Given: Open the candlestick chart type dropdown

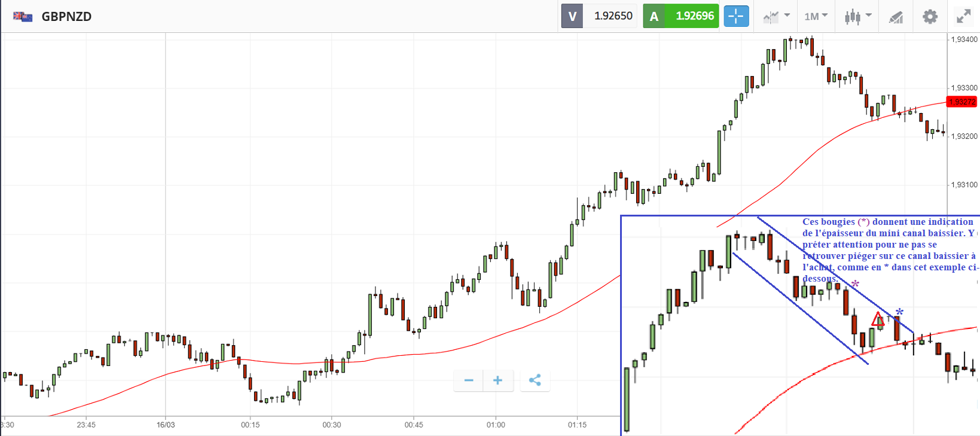Looking at the screenshot, I should 857,16.
